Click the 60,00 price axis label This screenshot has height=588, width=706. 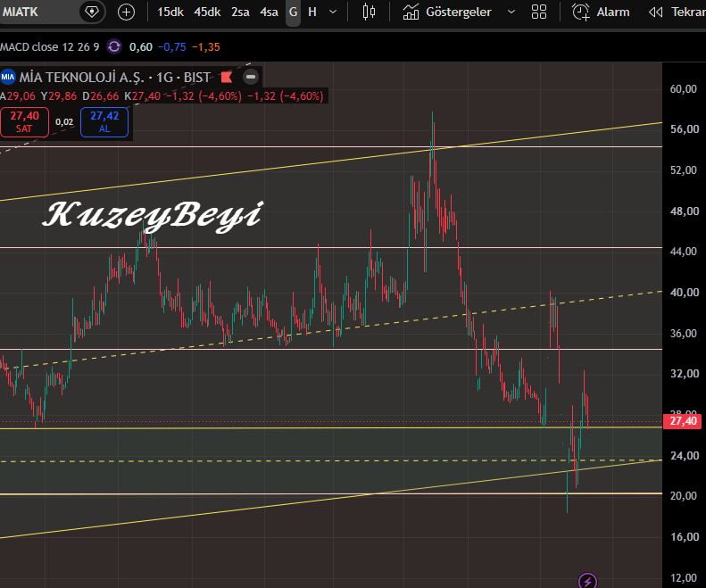pos(683,88)
